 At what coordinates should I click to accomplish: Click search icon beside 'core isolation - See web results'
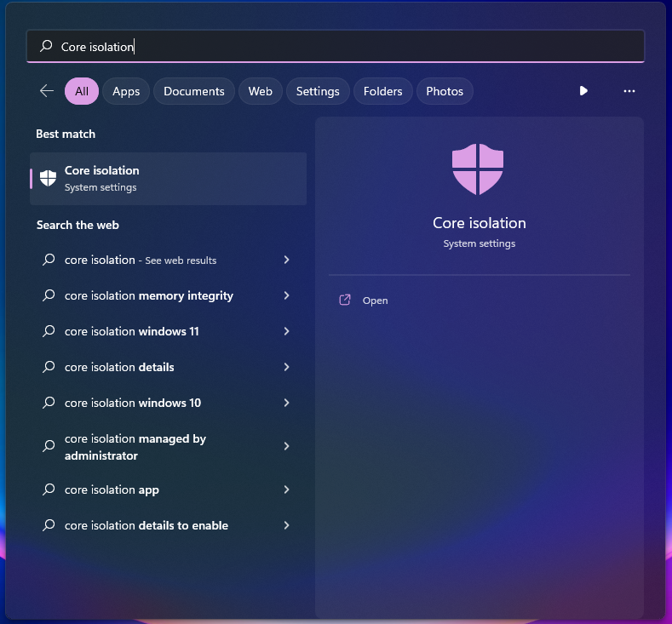(x=49, y=260)
